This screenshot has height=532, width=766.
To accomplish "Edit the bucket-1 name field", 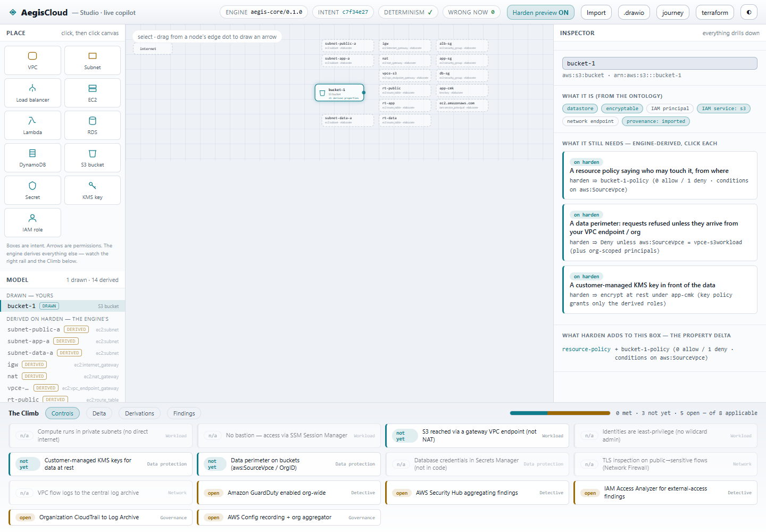I will [x=660, y=63].
